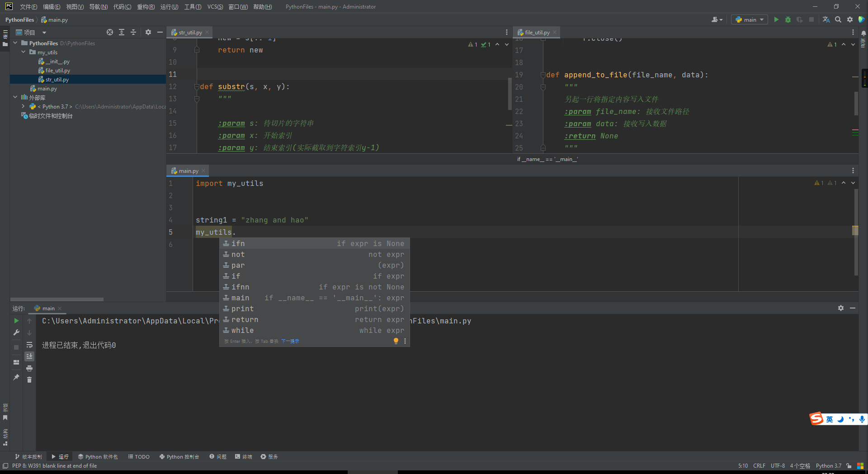Select opened file locate target icon in project panel
Viewport: 868px width, 474px height.
(110, 32)
